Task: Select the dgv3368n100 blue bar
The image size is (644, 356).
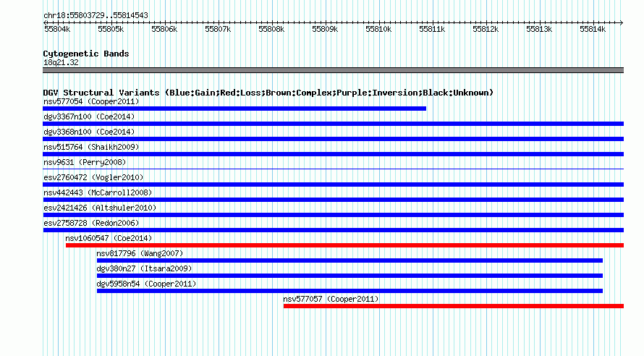Action: 333,139
